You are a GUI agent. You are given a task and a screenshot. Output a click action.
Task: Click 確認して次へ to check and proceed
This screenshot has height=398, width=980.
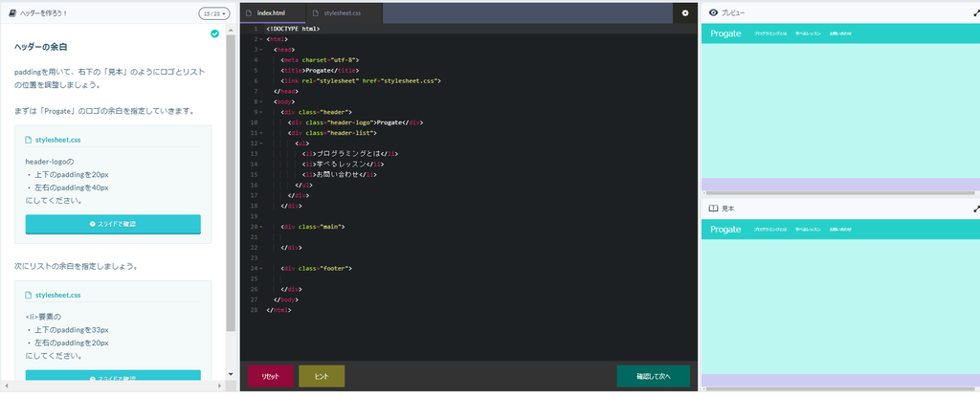pyautogui.click(x=653, y=376)
